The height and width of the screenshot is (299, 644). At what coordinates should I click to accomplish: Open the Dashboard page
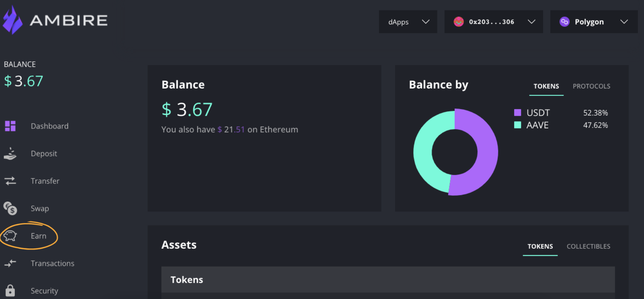pos(50,126)
